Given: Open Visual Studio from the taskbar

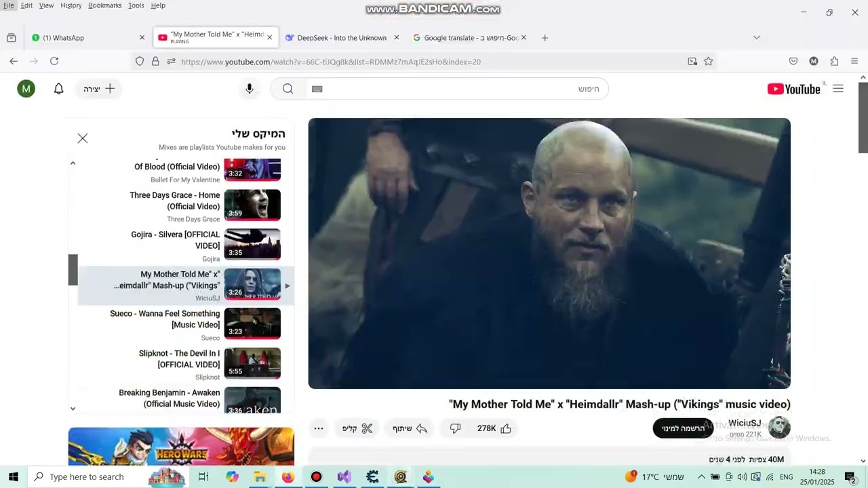Looking at the screenshot, I should point(344,476).
